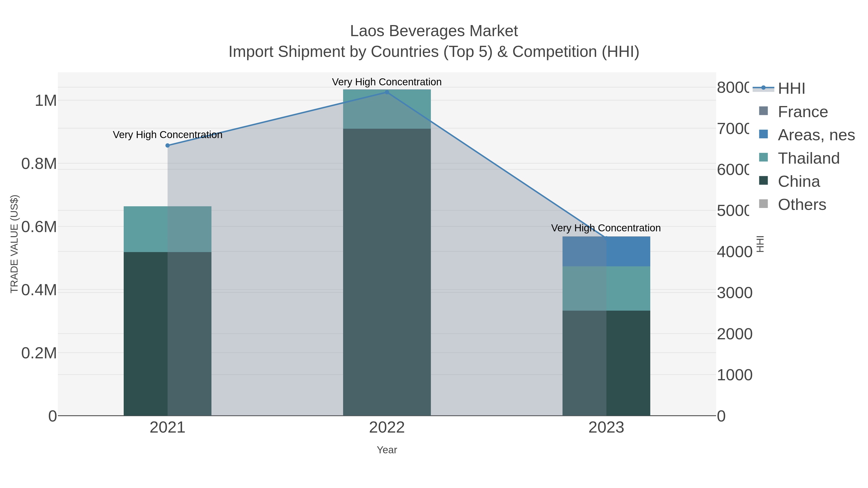Click the 2022 China bar segment

pos(387,272)
